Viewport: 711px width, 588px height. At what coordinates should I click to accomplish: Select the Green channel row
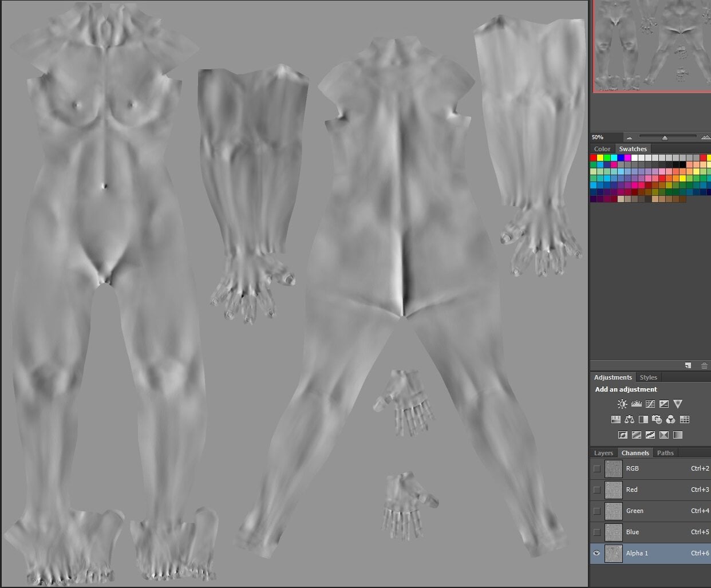(650, 511)
